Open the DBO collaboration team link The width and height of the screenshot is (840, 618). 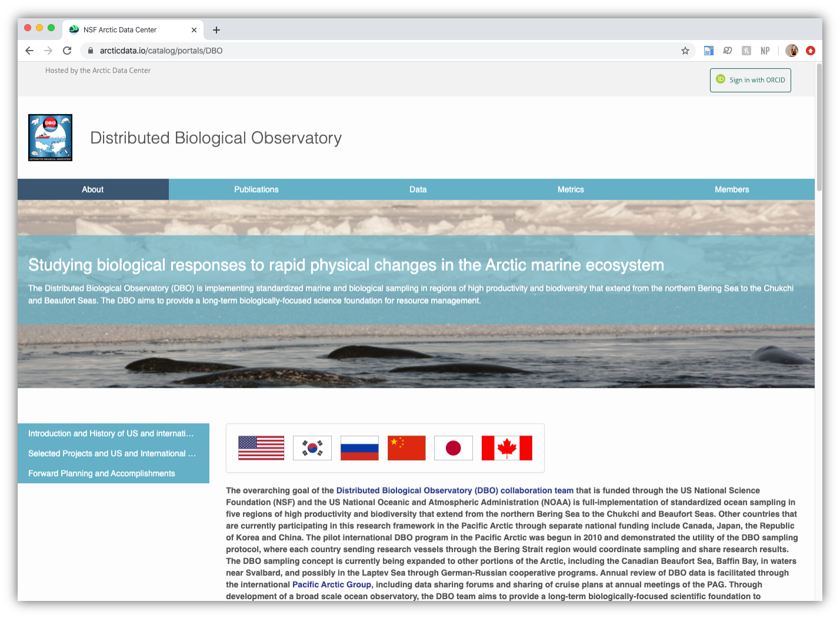coord(455,490)
